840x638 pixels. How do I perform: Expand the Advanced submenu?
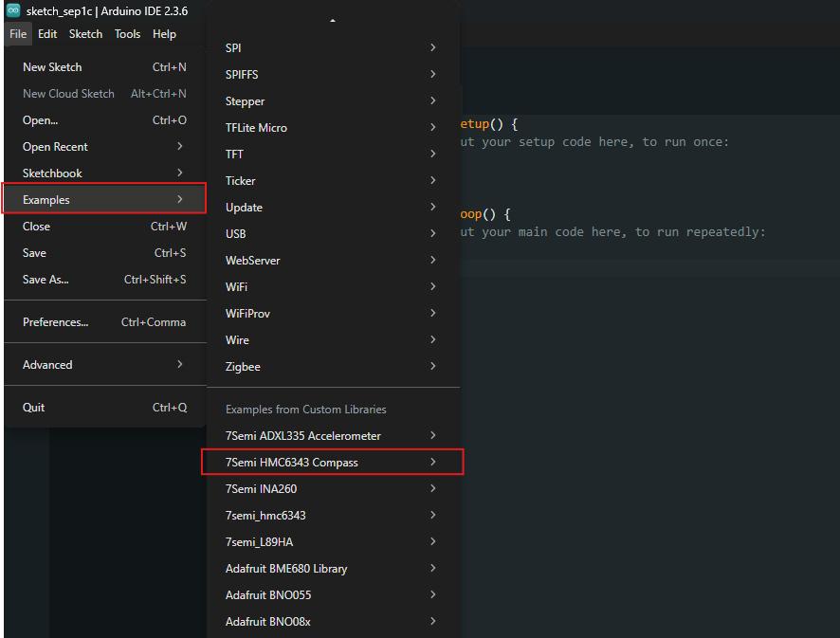(x=104, y=365)
